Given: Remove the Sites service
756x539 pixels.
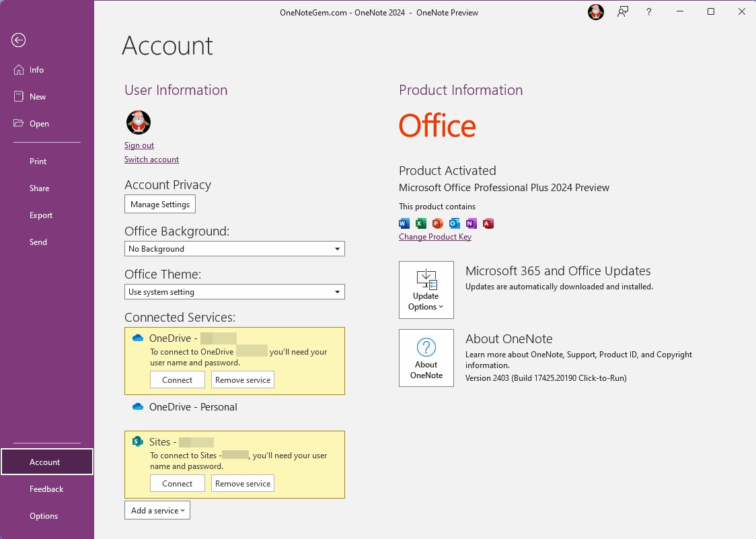Looking at the screenshot, I should click(243, 484).
